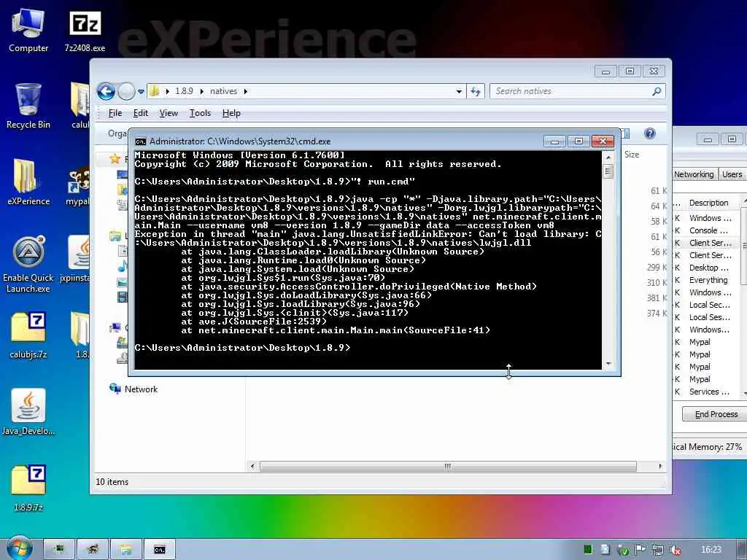Click the Explorer Back navigation button
The image size is (747, 560).
pos(106,91)
